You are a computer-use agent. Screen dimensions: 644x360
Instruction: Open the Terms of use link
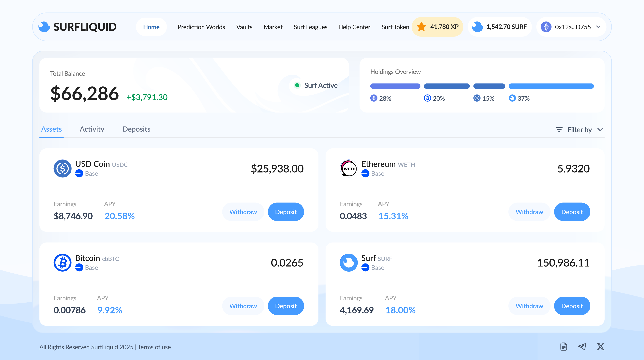pyautogui.click(x=154, y=347)
